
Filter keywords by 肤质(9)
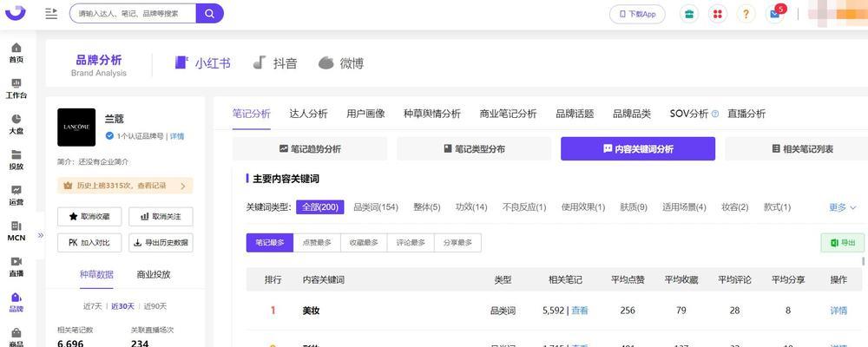[x=634, y=207]
